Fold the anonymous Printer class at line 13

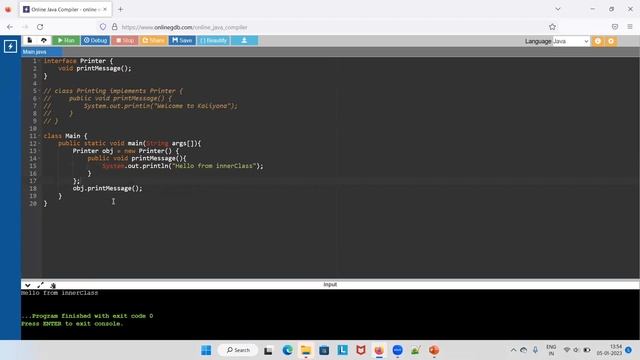[x=39, y=151]
